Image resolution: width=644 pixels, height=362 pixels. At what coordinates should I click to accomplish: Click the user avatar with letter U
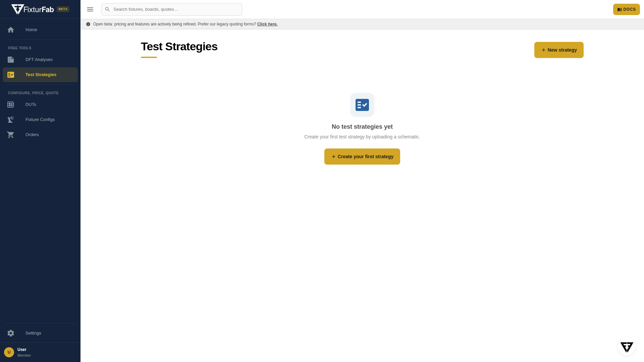[9, 352]
